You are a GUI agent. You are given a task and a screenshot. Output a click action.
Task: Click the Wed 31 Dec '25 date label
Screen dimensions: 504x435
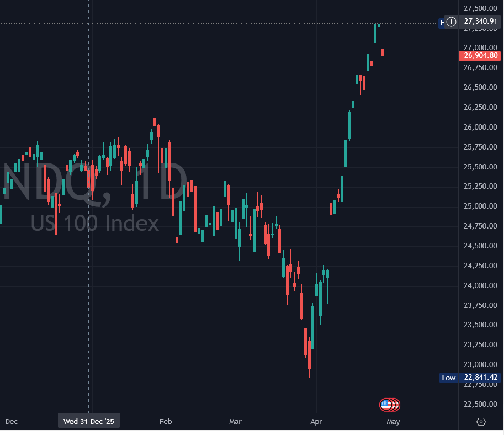(x=89, y=421)
